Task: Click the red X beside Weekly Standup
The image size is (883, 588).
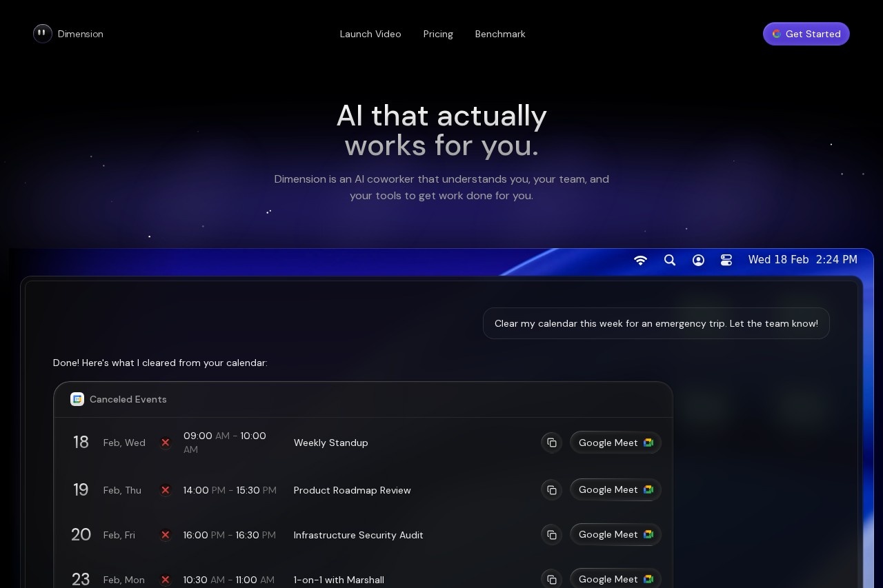Action: point(166,443)
